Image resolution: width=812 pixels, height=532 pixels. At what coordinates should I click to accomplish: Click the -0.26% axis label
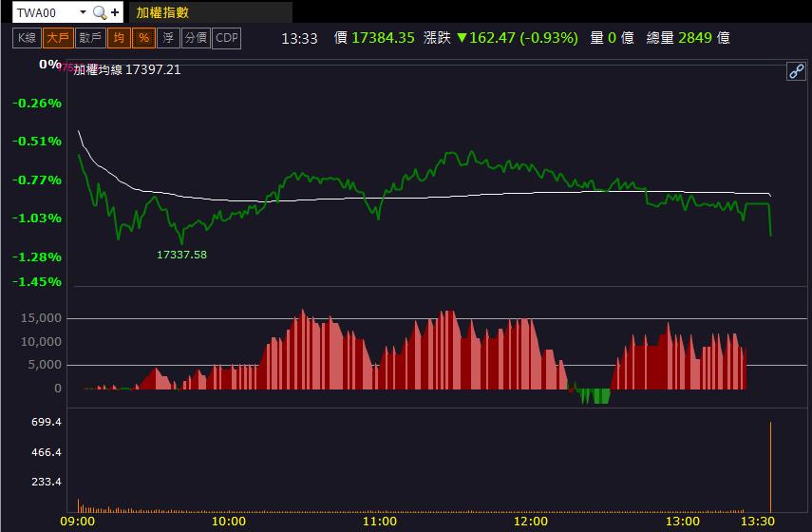(x=37, y=104)
